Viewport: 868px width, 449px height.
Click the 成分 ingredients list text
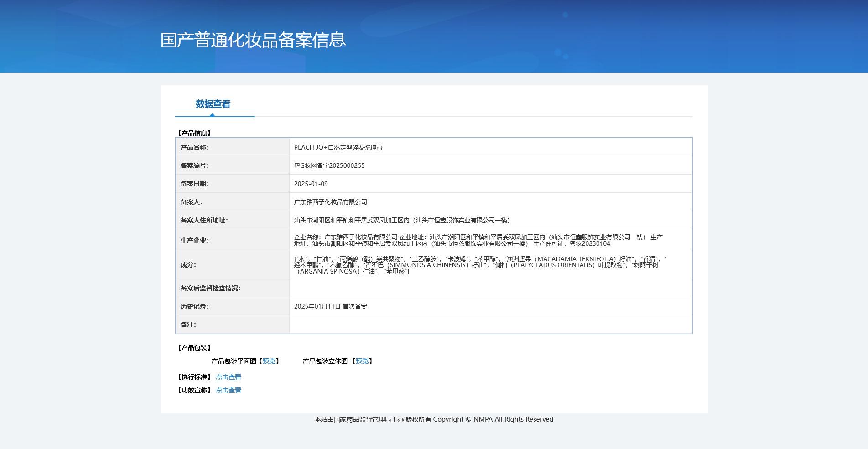(x=479, y=265)
